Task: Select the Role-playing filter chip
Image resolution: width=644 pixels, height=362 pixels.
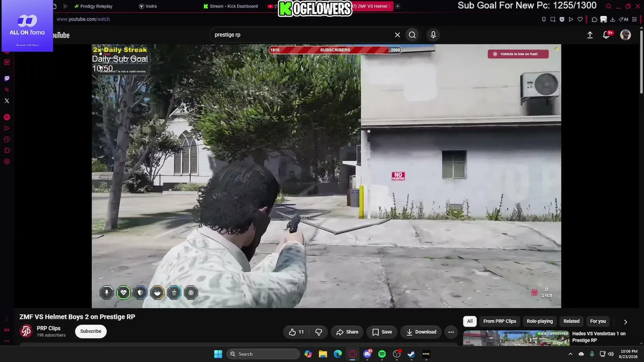Action: 539,321
